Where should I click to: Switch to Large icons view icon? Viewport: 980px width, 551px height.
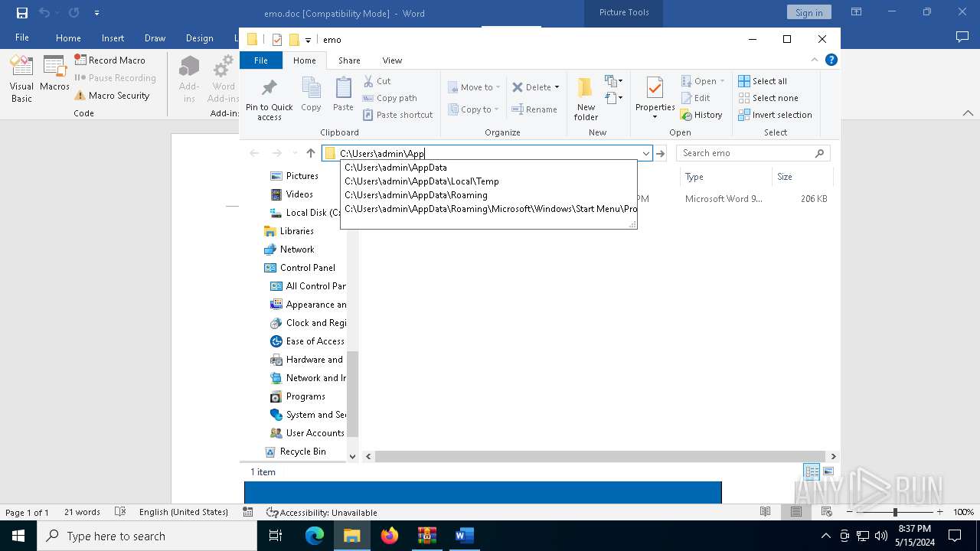[x=828, y=471]
